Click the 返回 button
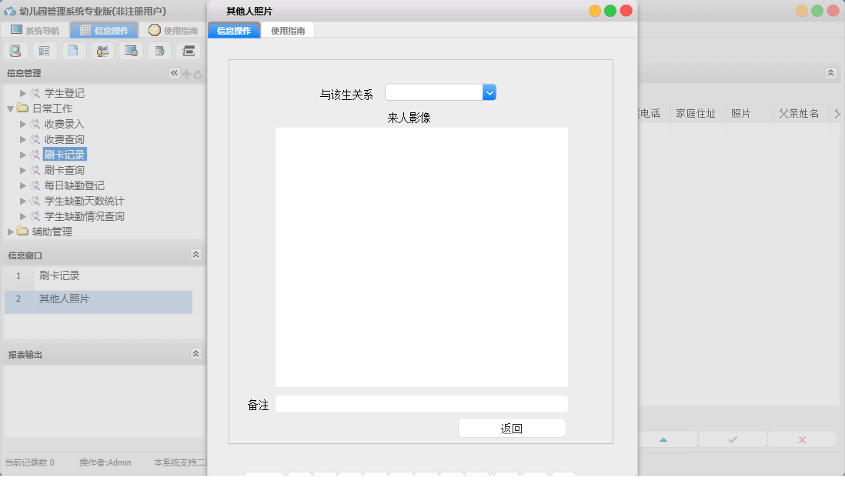Viewport: 845px width, 504px height. click(511, 428)
